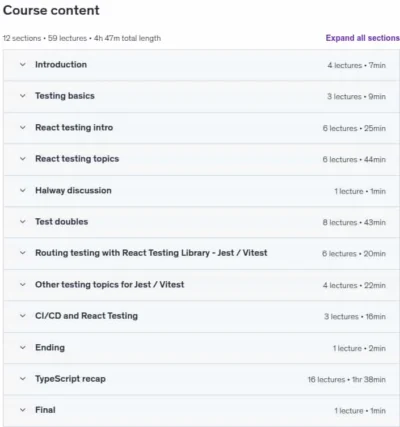Select TypeScript recap section title

coord(70,379)
